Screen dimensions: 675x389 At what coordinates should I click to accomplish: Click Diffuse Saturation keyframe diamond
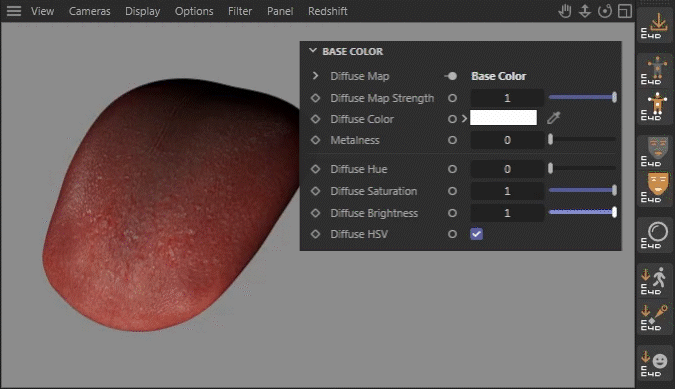316,191
